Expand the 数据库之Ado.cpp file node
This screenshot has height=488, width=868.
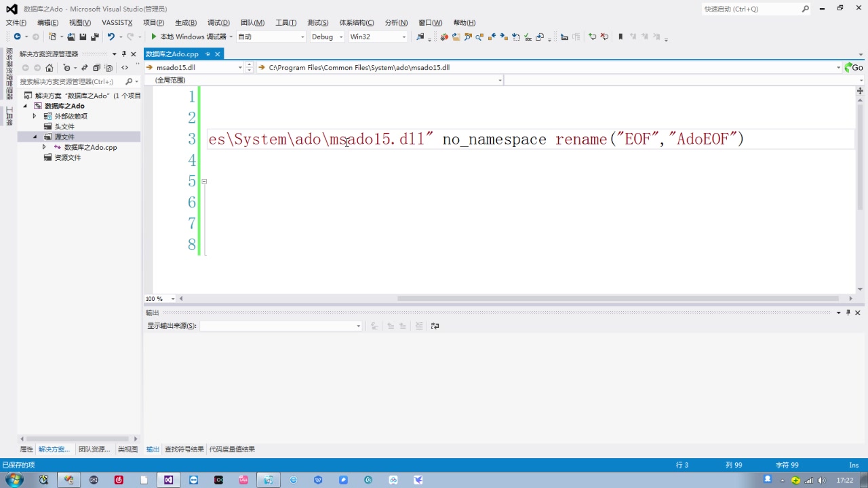44,147
